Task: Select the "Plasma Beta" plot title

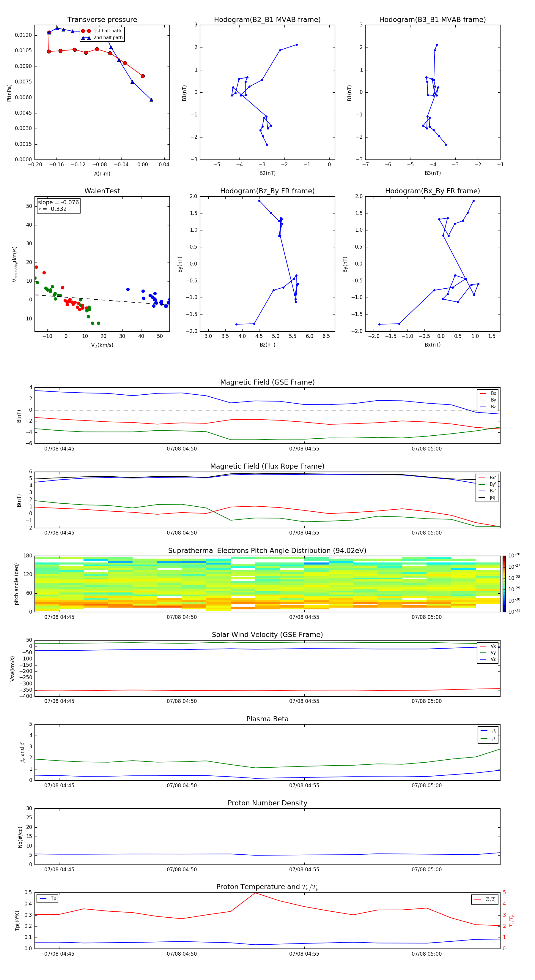Action: point(267,719)
